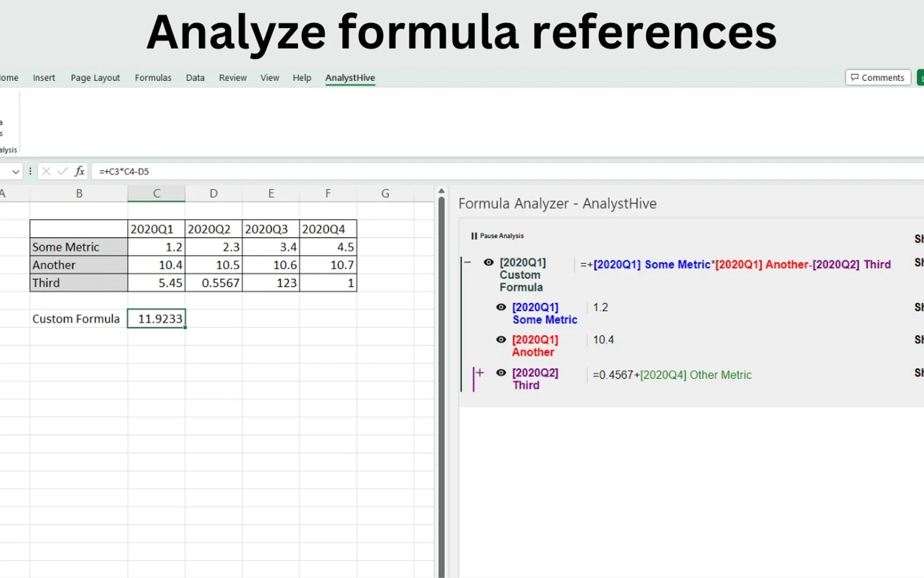Click the [2020Q4] Other Metric reference

click(696, 375)
